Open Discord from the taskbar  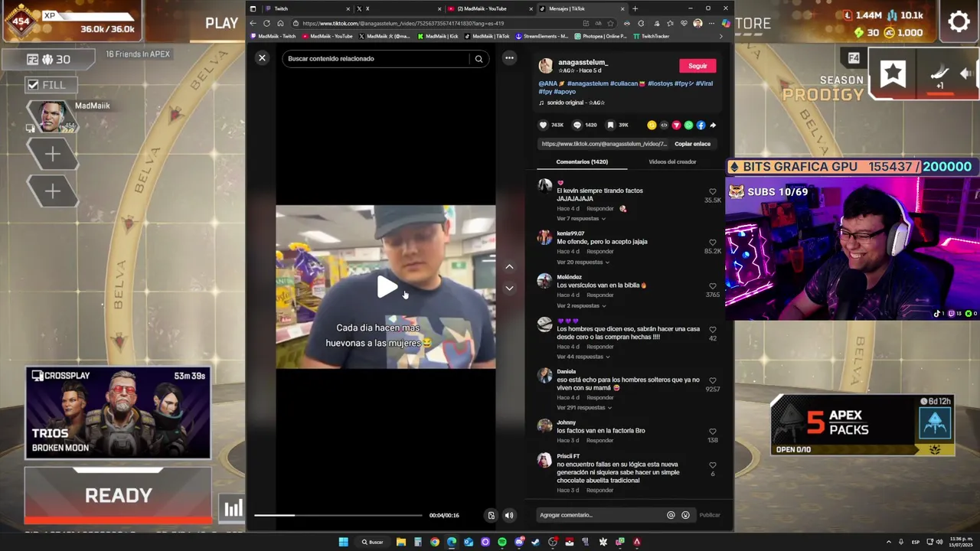tap(519, 542)
